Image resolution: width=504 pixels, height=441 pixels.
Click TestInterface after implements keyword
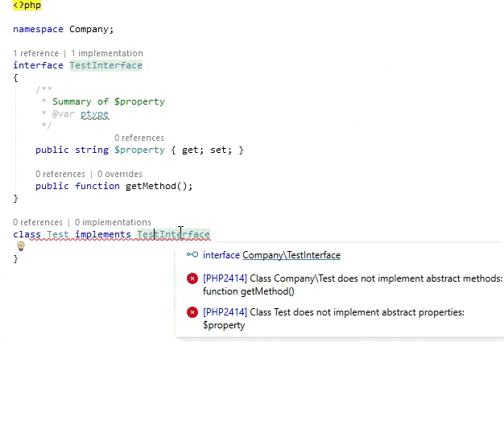coord(174,234)
